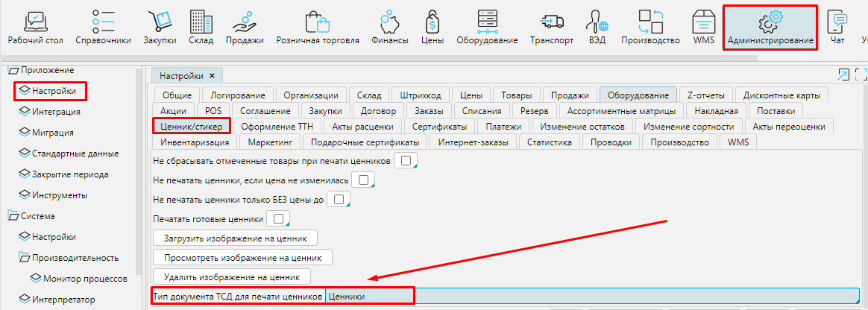Open the Оборудование toolbar icon
Image resolution: width=868 pixels, height=310 pixels.
click(487, 21)
